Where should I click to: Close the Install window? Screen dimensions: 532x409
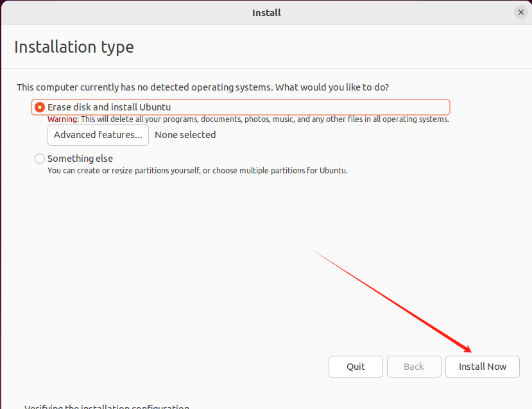pyautogui.click(x=521, y=13)
